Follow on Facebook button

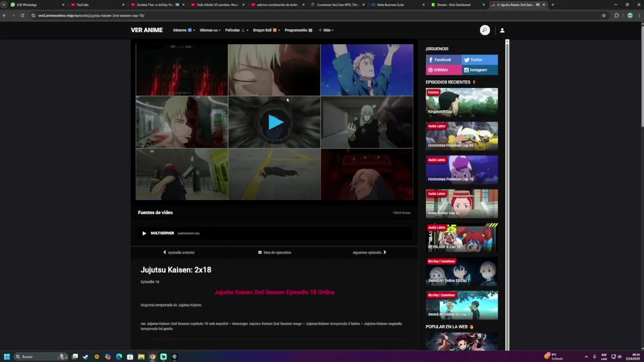point(444,60)
